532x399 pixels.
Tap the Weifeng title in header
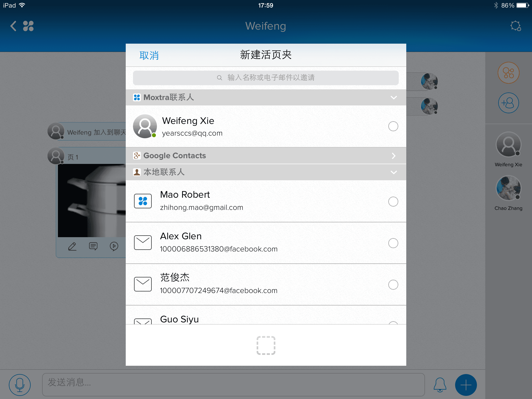tap(266, 26)
